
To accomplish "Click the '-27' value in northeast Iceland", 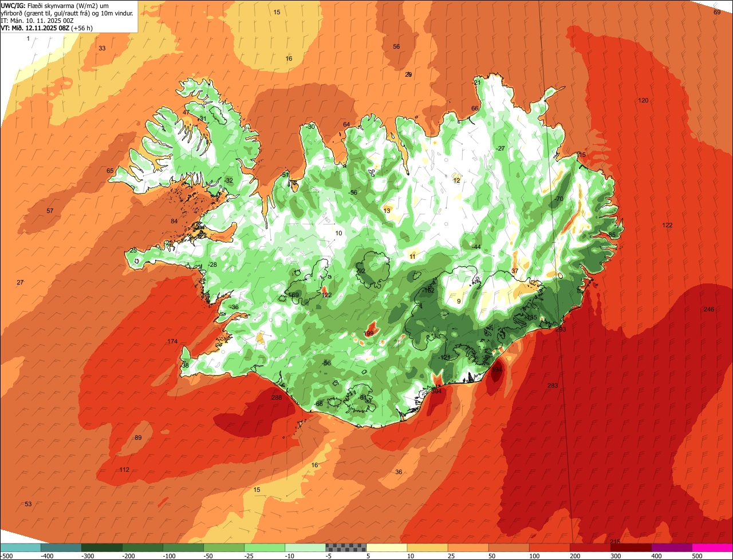I will click(501, 148).
